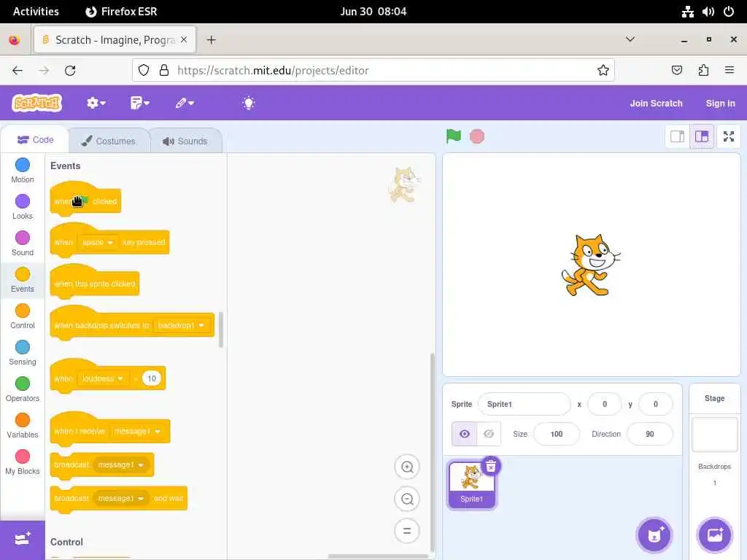Select the Control block category

point(23,316)
